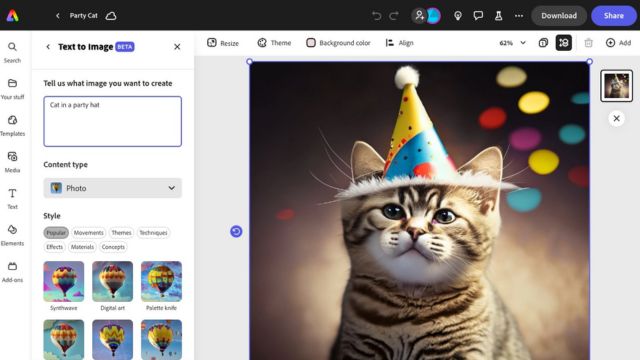Screen dimensions: 640x360
Task: Click the pages view icon
Action: [x=543, y=43]
